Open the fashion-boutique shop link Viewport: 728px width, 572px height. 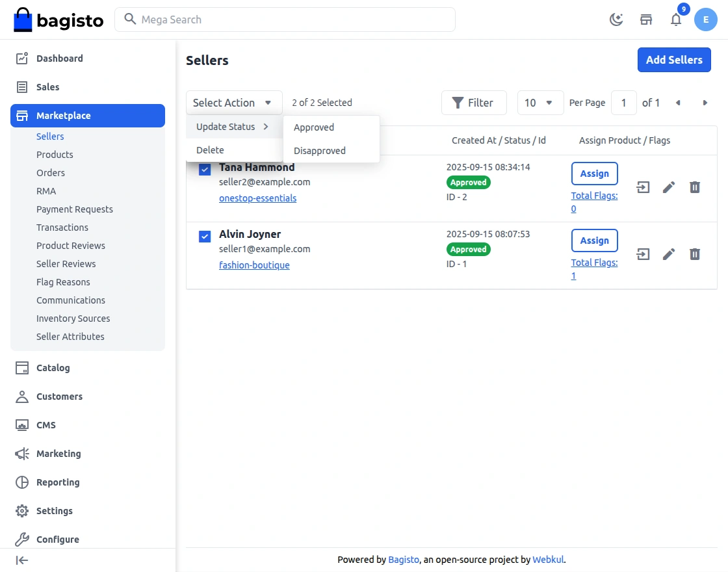[x=254, y=265]
